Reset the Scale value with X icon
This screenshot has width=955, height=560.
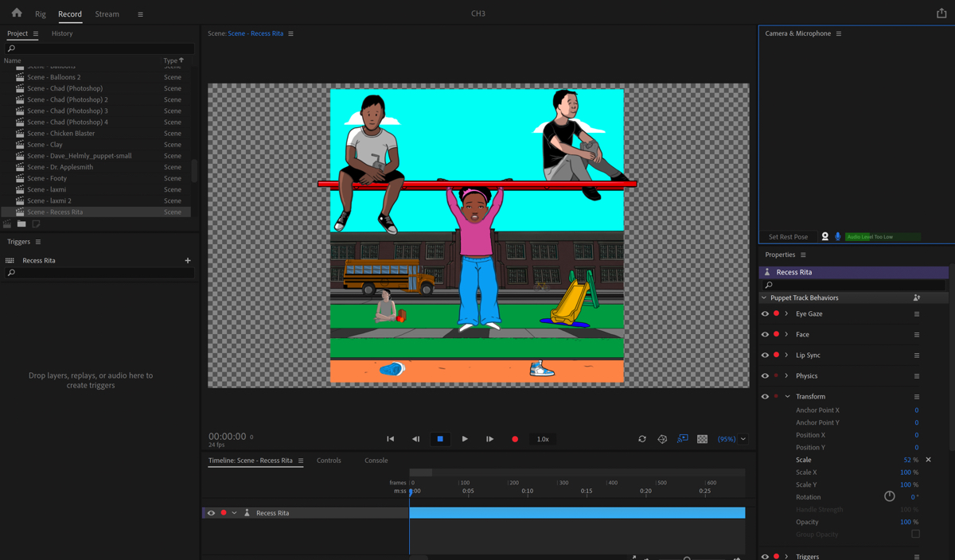pyautogui.click(x=928, y=460)
